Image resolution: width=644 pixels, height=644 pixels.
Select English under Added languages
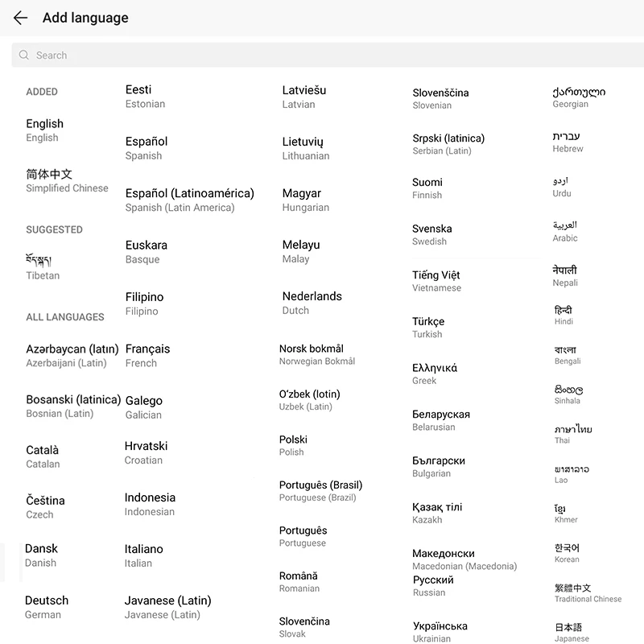point(44,129)
